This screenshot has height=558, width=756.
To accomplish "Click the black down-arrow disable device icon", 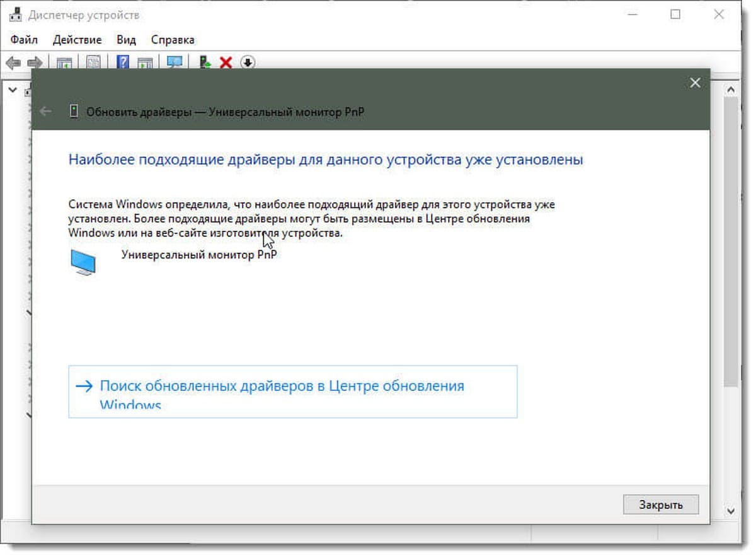I will [248, 62].
